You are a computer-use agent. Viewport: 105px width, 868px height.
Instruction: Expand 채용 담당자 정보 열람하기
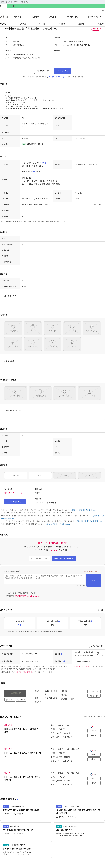(x=64, y=558)
